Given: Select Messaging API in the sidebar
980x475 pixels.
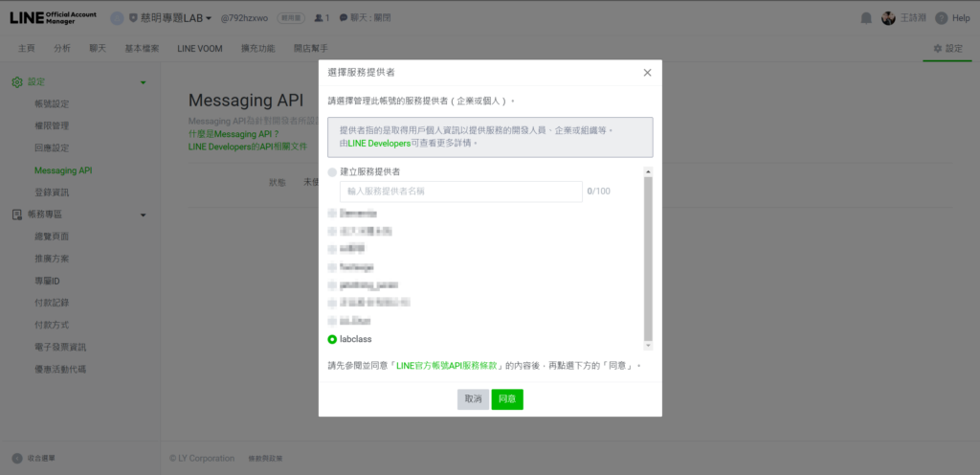Looking at the screenshot, I should (63, 170).
